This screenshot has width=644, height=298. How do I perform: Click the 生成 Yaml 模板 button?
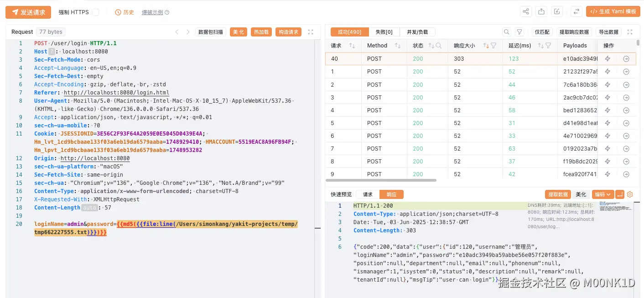613,12
